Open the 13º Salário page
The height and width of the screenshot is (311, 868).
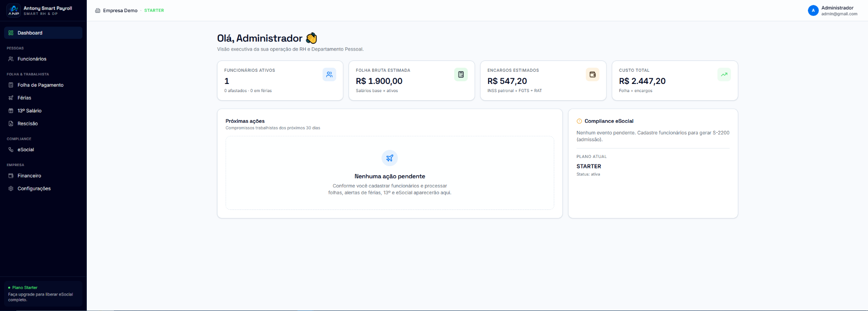point(43,111)
